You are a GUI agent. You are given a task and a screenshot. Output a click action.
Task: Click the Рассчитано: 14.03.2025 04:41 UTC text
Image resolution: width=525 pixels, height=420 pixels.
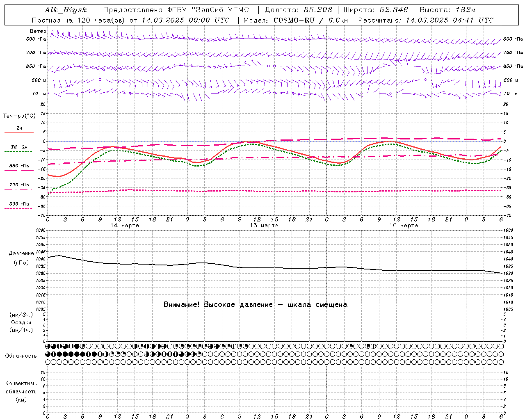[426, 20]
